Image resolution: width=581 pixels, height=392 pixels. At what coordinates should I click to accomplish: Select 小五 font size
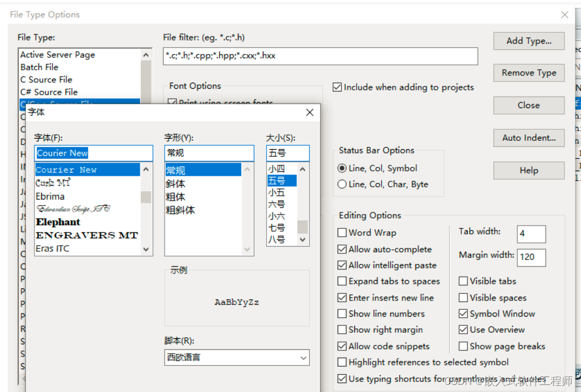282,192
